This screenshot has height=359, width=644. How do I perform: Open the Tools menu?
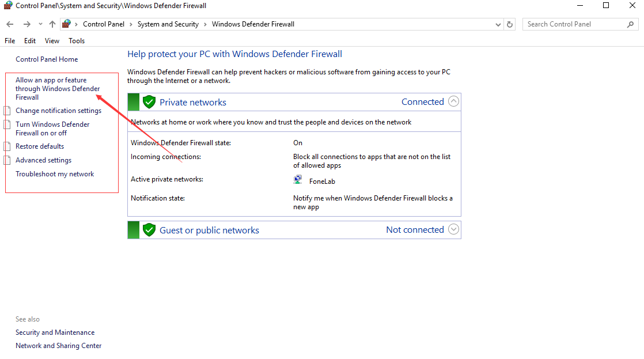coord(77,41)
